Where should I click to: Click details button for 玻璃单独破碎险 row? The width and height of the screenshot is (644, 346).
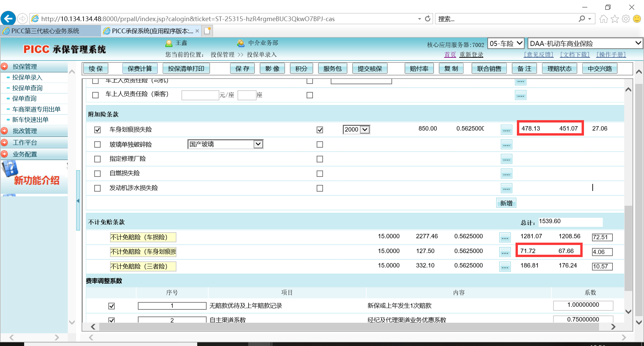pyautogui.click(x=506, y=145)
